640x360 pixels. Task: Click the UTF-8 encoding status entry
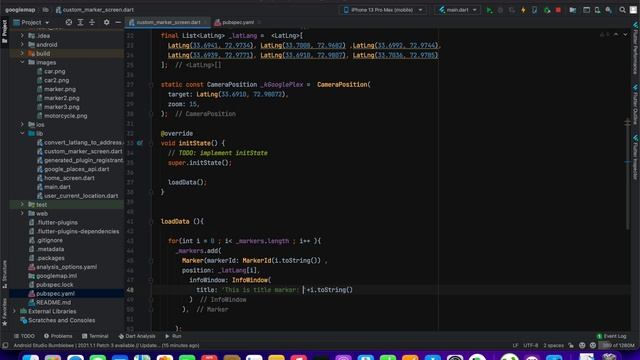click(x=531, y=346)
